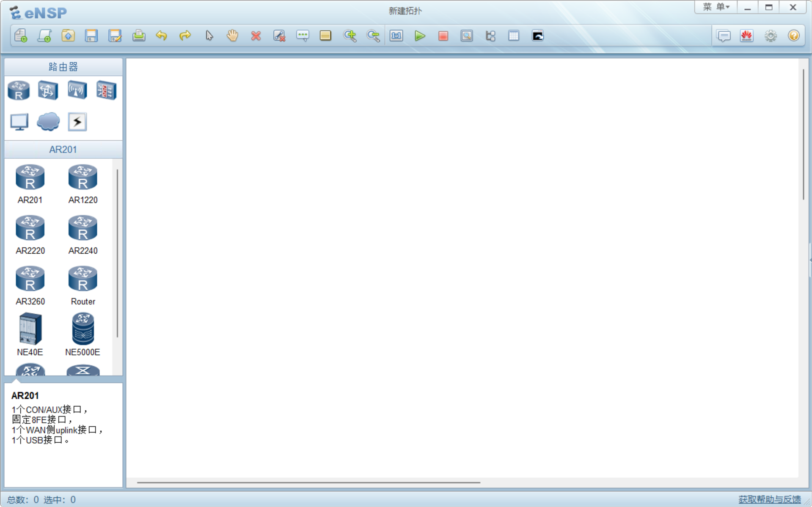Create a new topology from the toolbar
Image resolution: width=812 pixels, height=507 pixels.
(21, 36)
